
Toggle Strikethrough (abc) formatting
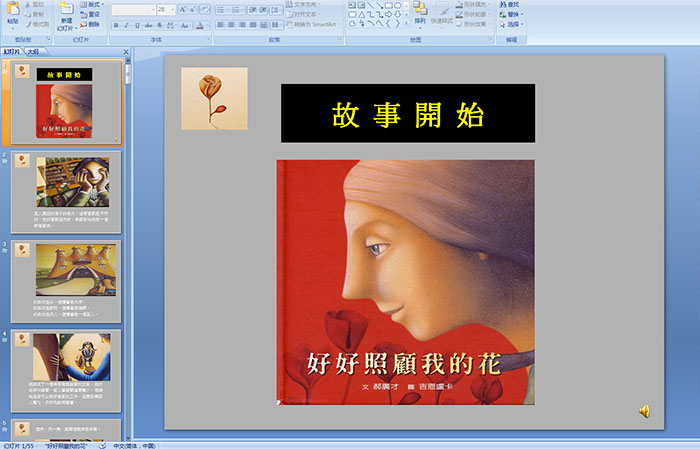point(149,25)
